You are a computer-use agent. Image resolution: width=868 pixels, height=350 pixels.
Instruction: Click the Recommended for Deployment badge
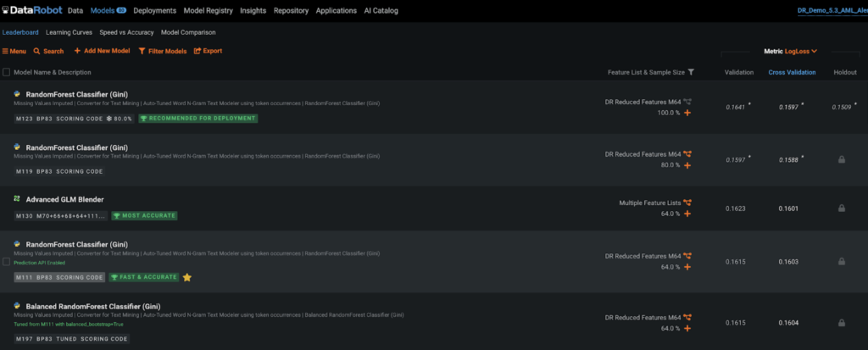click(198, 119)
